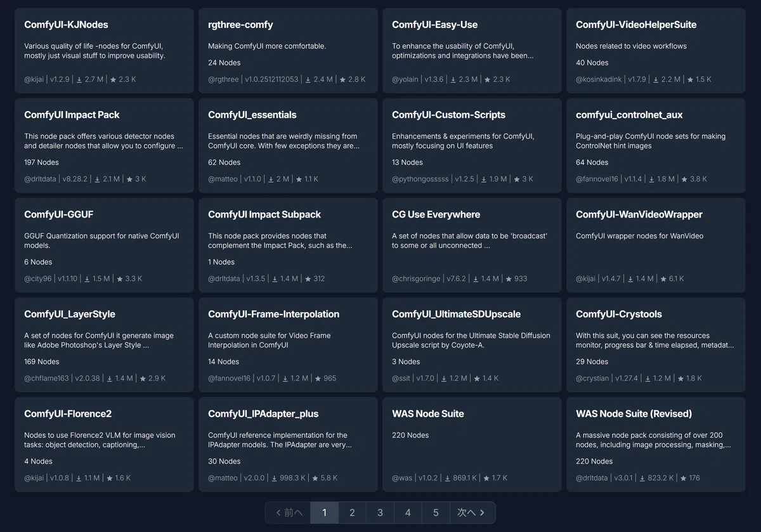Click download icon on ComfyUI Impact Pack card

point(98,179)
